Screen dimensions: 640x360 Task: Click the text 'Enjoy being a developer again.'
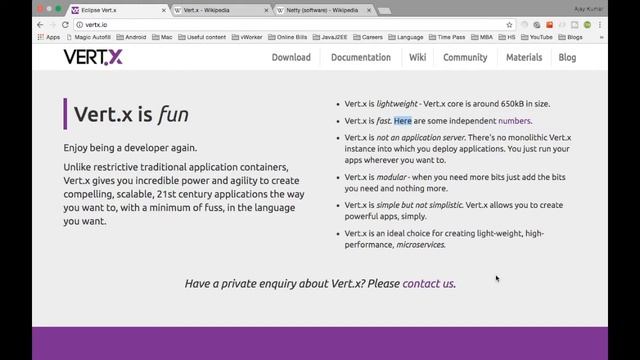pyautogui.click(x=130, y=148)
